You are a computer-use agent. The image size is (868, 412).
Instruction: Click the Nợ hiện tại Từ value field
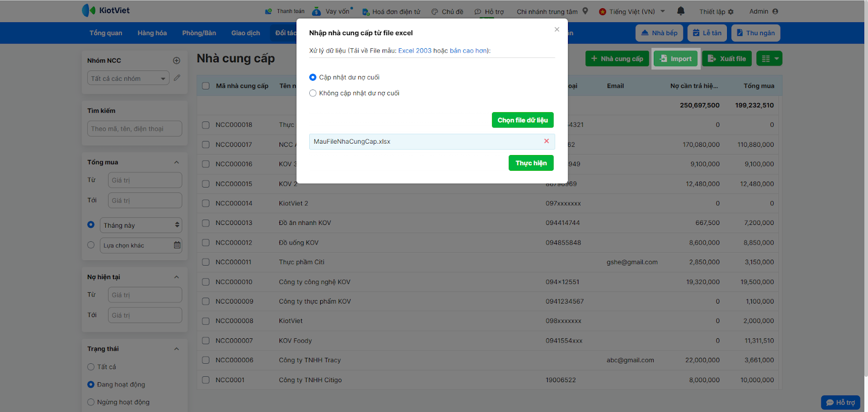(145, 295)
